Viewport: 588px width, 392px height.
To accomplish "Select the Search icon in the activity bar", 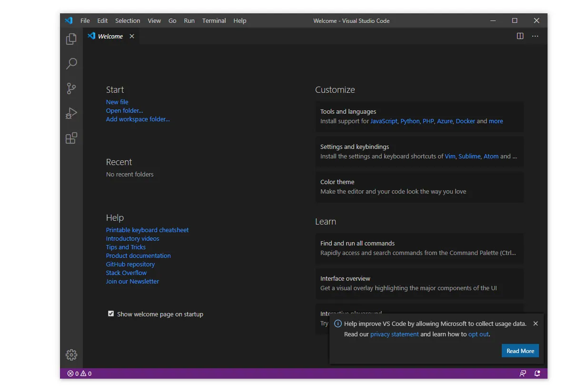I will coord(71,64).
